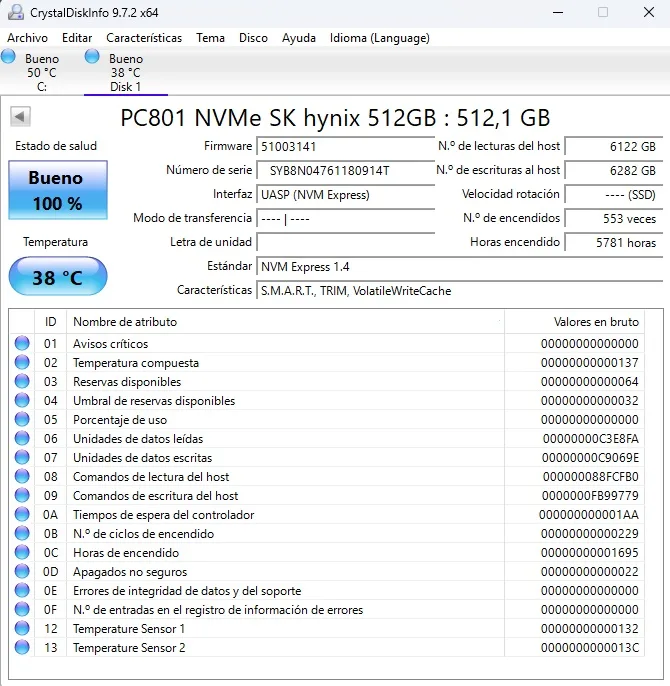Open the Características menu

(x=144, y=38)
